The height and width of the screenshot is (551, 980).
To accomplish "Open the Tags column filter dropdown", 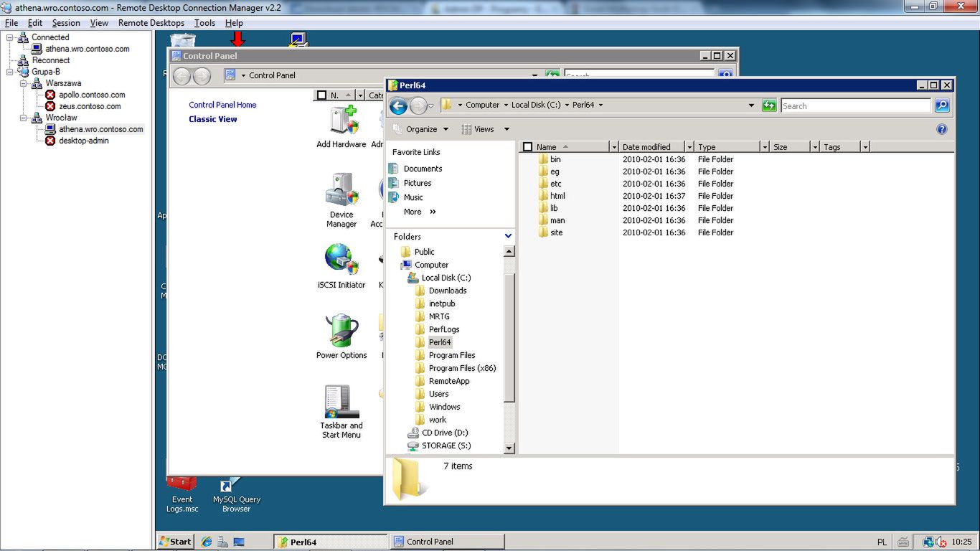I will pos(865,147).
